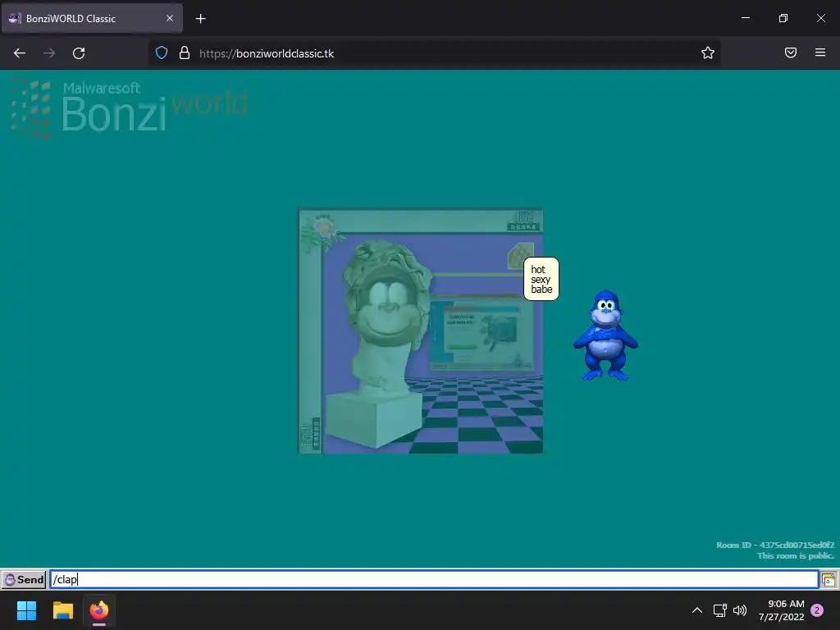
Task: Click the 'hot sexy babe' speech bubble
Action: (541, 279)
